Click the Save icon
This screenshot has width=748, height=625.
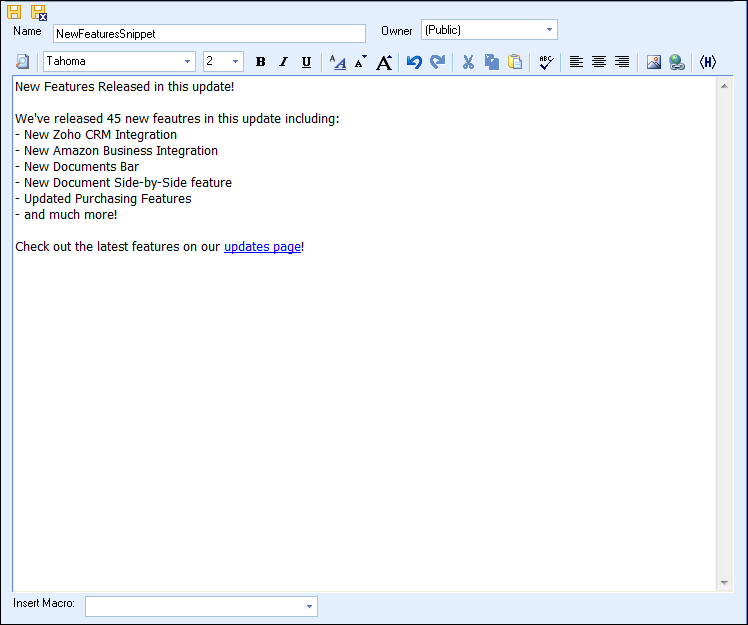pos(15,12)
